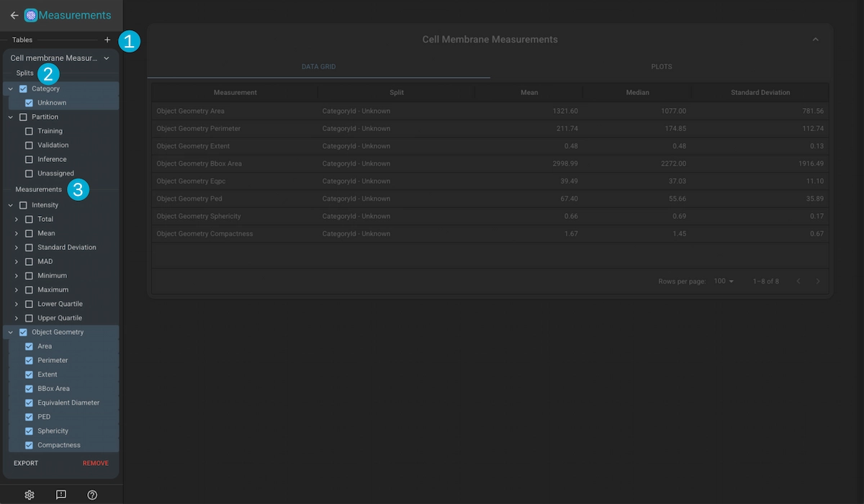864x504 pixels.
Task: Check the Partition checkbox
Action: coord(23,117)
